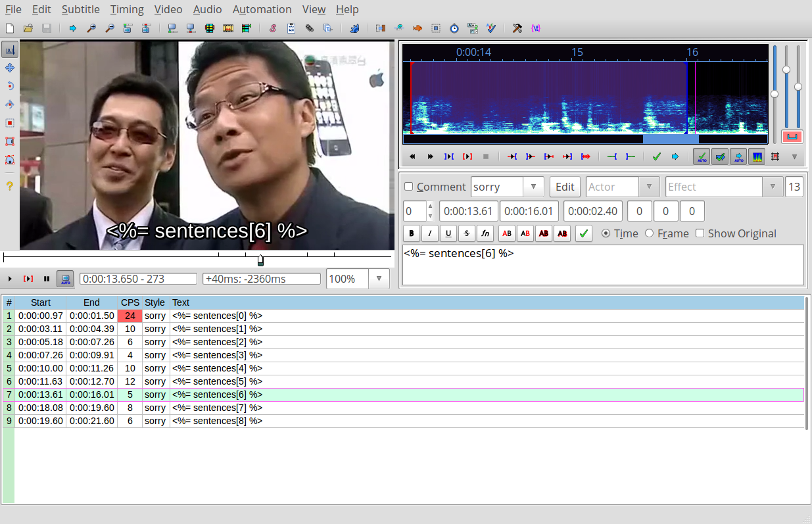Viewport: 812px width, 524px height.
Task: Open the Styles Manager (pink S icon)
Action: pos(272,28)
